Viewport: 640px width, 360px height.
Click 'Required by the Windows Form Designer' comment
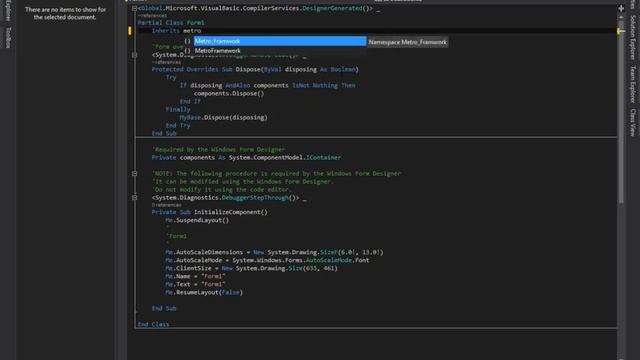(x=219, y=149)
